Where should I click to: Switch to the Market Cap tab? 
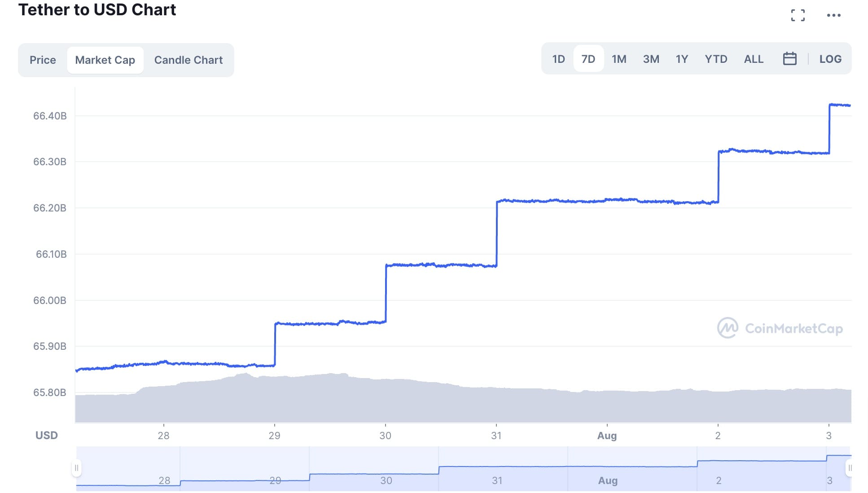pyautogui.click(x=105, y=60)
